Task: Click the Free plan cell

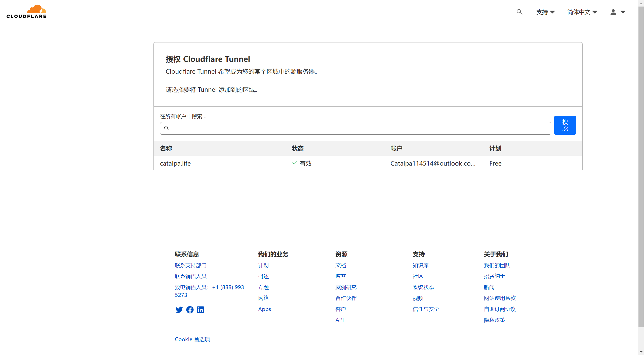Action: point(495,163)
